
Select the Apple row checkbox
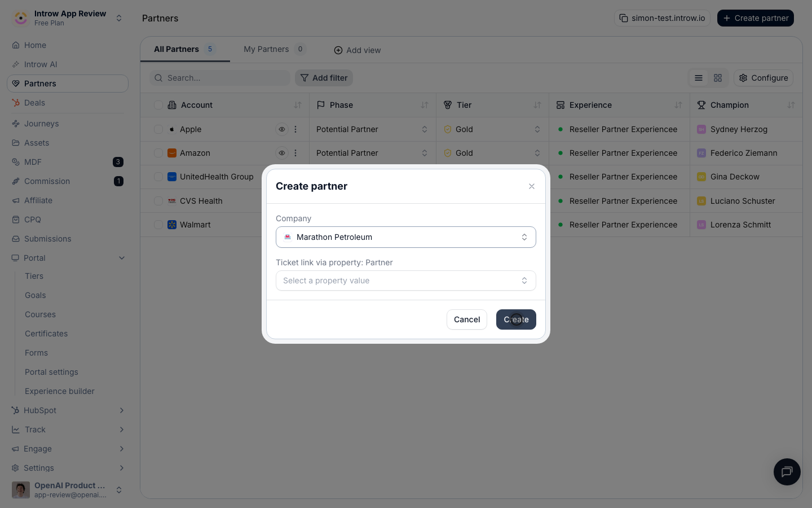click(x=158, y=129)
